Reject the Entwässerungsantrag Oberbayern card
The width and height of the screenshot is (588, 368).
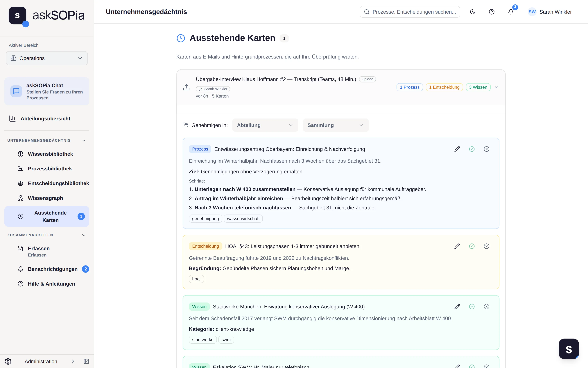click(486, 149)
